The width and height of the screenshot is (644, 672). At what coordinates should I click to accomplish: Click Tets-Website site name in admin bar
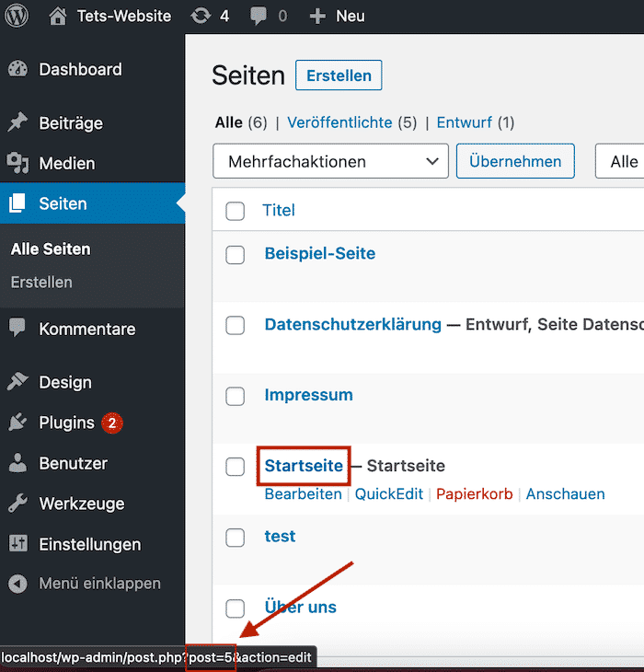124,17
